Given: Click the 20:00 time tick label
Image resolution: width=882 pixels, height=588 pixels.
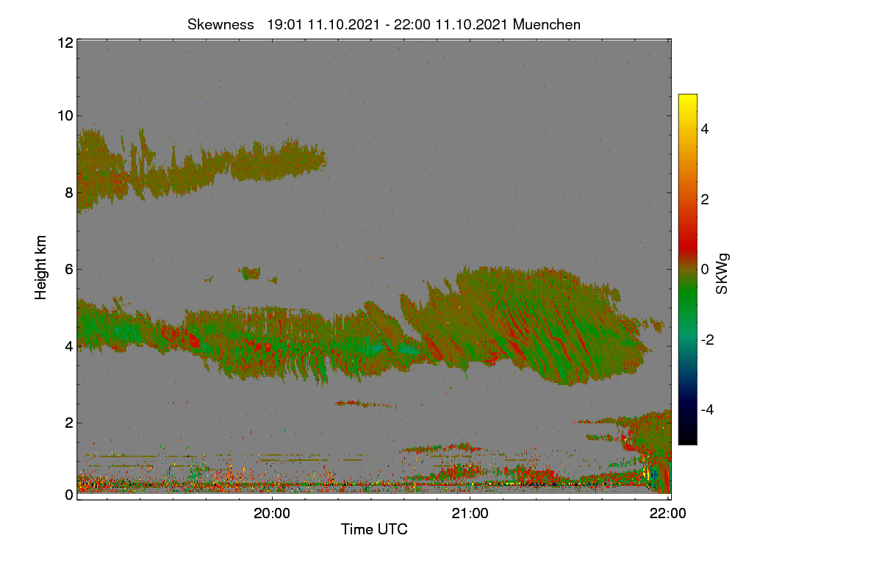Looking at the screenshot, I should (x=272, y=514).
